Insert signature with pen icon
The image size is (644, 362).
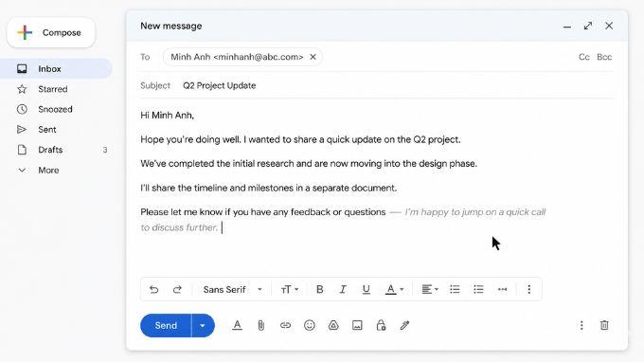click(x=404, y=325)
